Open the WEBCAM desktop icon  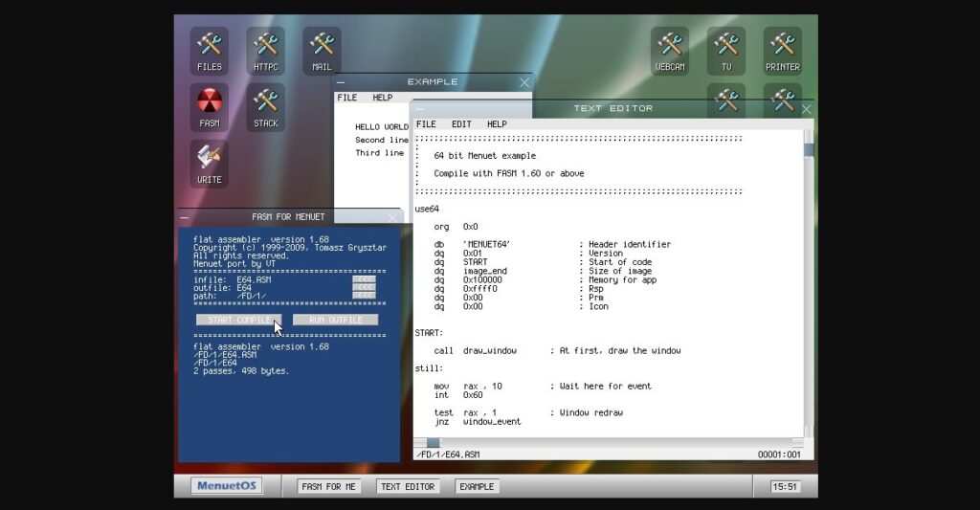pyautogui.click(x=670, y=50)
